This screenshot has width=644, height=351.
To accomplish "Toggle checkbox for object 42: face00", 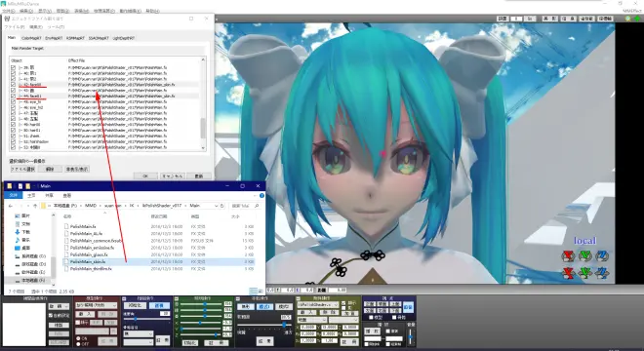I will coord(13,85).
